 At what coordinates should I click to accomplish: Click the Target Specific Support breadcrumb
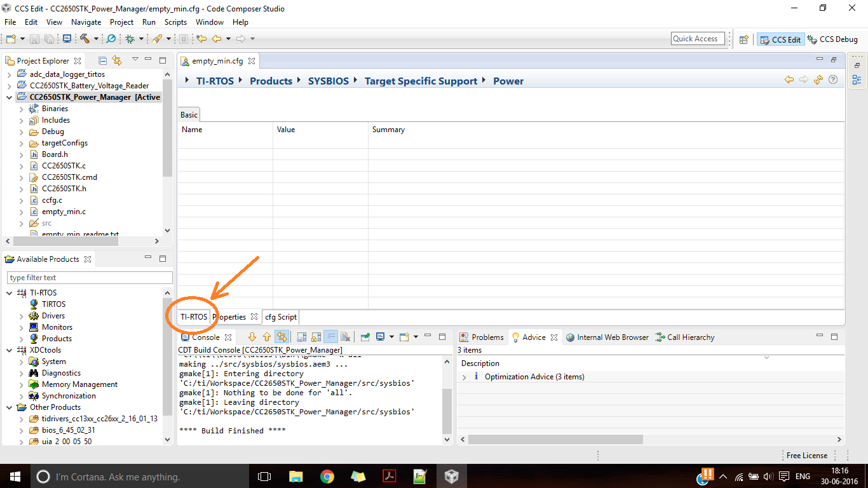pos(421,81)
